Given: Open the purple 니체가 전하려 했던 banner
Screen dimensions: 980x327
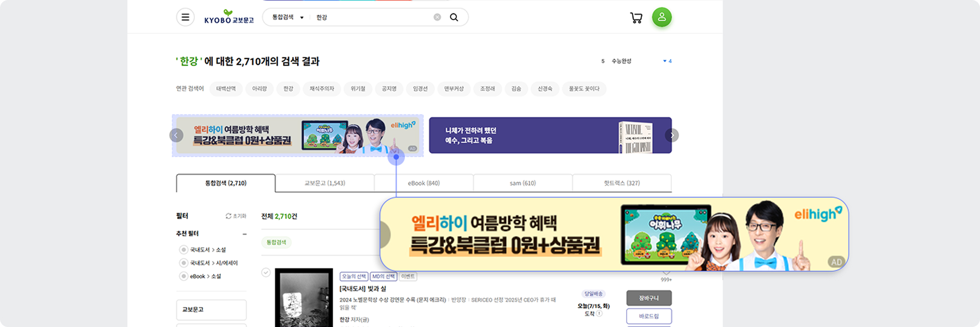Looking at the screenshot, I should pyautogui.click(x=550, y=135).
